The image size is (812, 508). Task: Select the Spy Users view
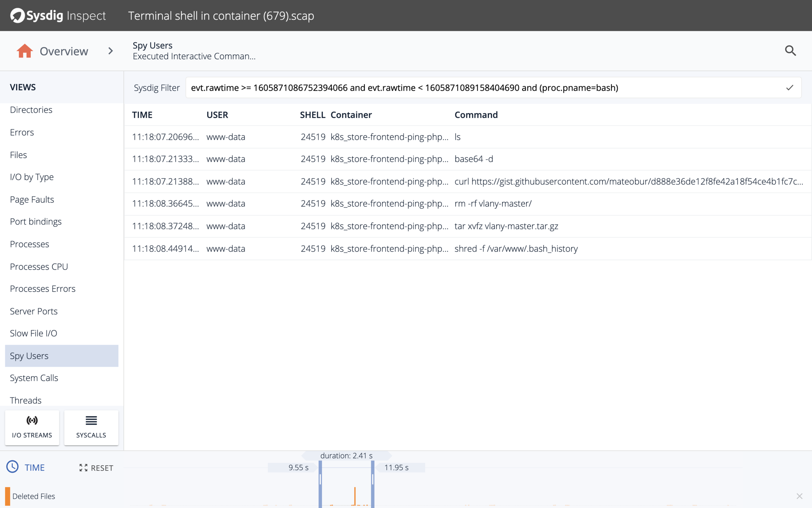point(62,356)
